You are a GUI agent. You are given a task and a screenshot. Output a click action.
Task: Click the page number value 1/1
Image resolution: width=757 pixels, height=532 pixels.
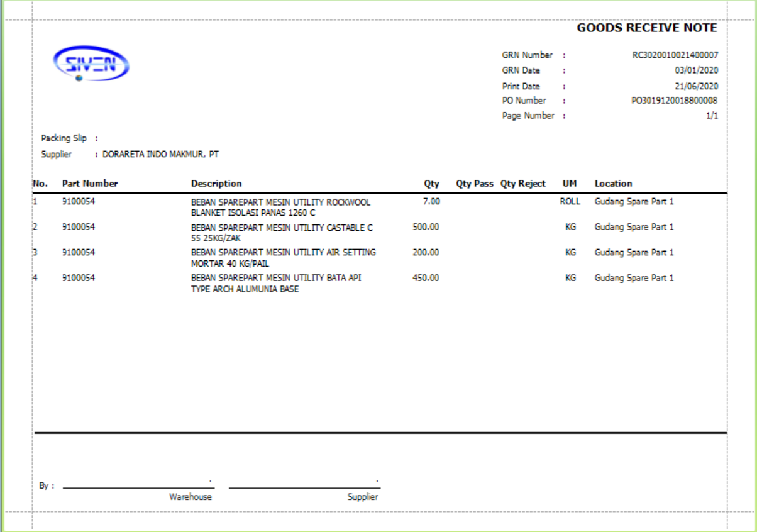tap(712, 116)
